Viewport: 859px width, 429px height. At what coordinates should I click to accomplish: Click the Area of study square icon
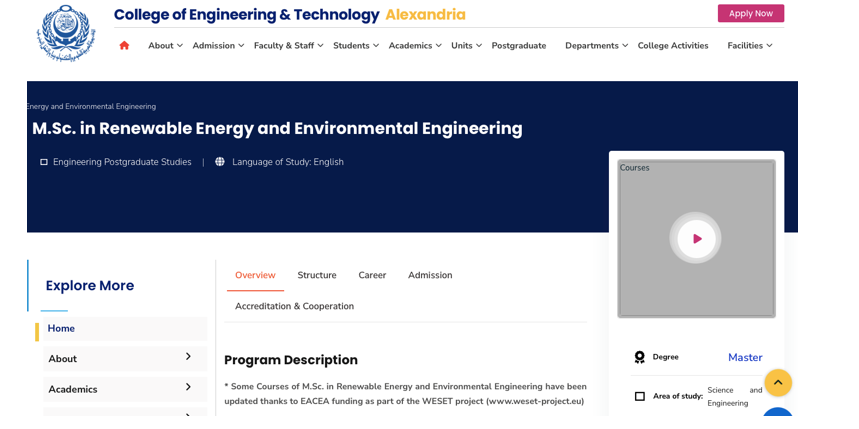coord(640,396)
